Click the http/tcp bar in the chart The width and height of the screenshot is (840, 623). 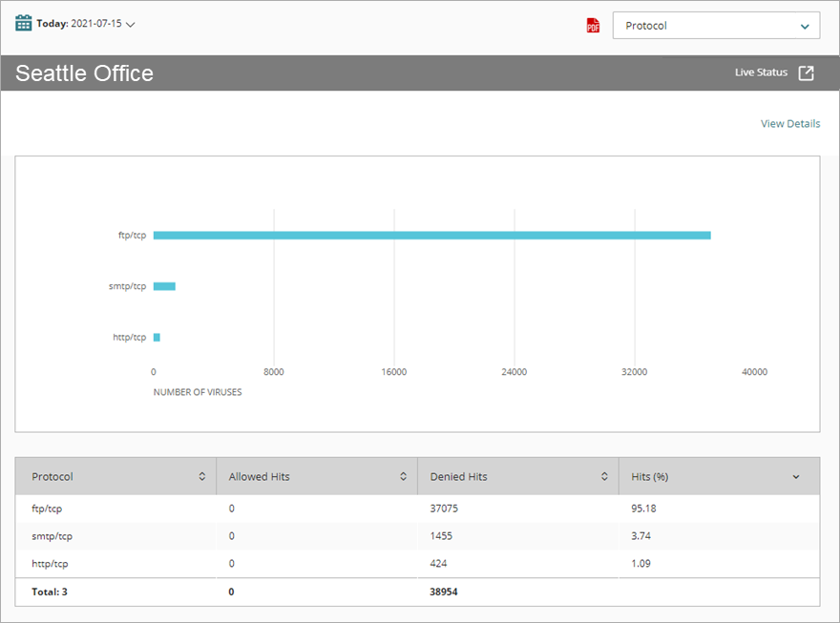pos(157,337)
